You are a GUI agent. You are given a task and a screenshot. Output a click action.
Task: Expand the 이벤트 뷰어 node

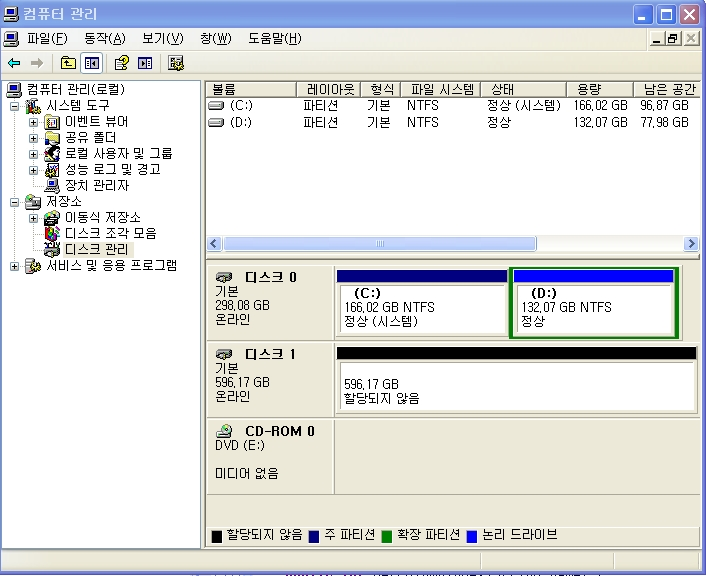coord(33,122)
